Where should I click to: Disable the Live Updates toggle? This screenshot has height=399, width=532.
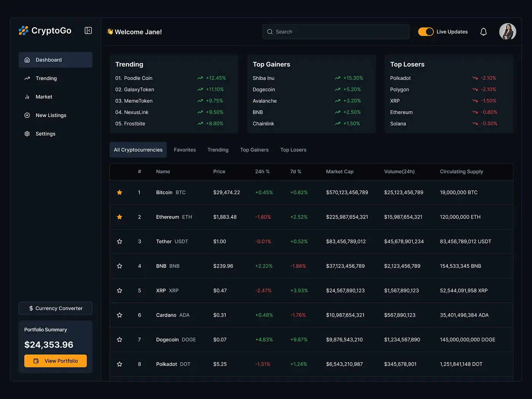tap(426, 32)
